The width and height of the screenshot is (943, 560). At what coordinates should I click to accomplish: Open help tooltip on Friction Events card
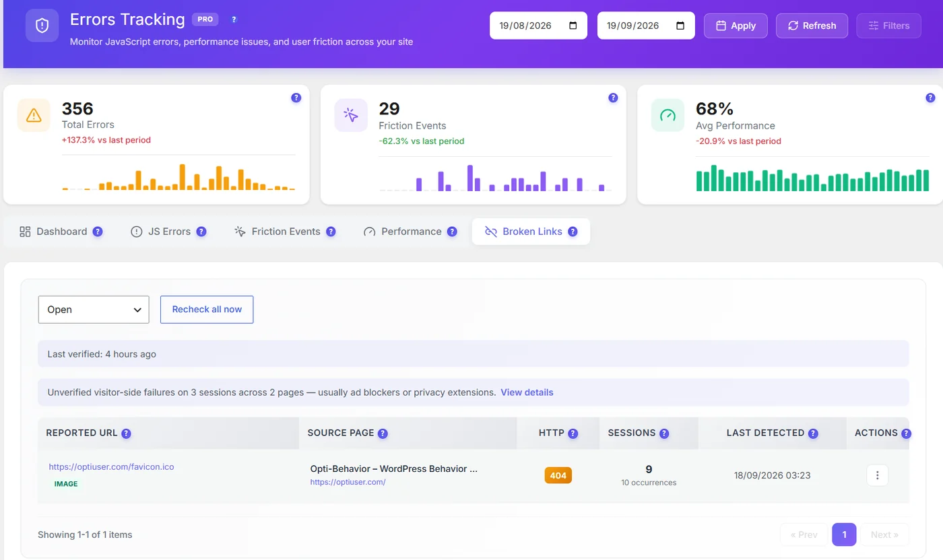pyautogui.click(x=613, y=98)
